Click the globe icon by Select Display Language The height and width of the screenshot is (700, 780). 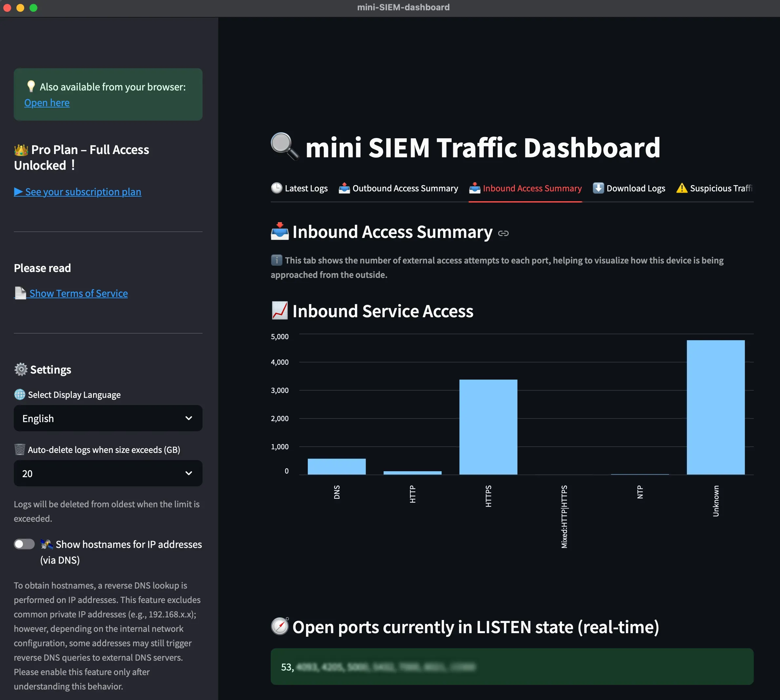pos(20,395)
